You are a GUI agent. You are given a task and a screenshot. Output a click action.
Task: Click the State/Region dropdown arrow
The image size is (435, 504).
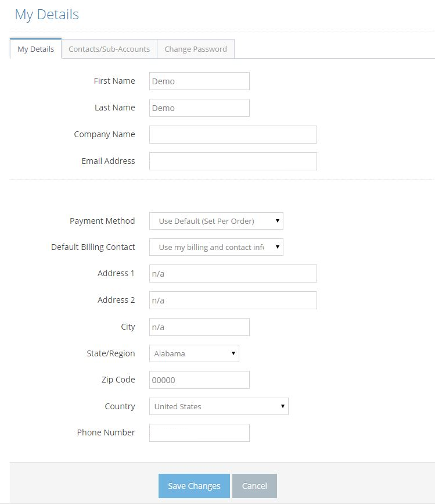[x=233, y=353]
